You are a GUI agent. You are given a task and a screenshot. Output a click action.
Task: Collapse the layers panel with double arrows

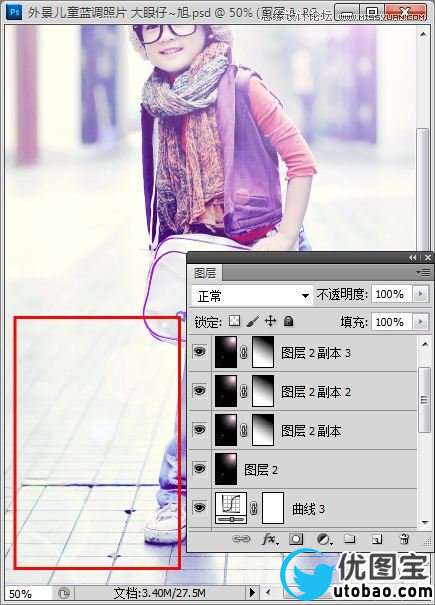[413, 257]
